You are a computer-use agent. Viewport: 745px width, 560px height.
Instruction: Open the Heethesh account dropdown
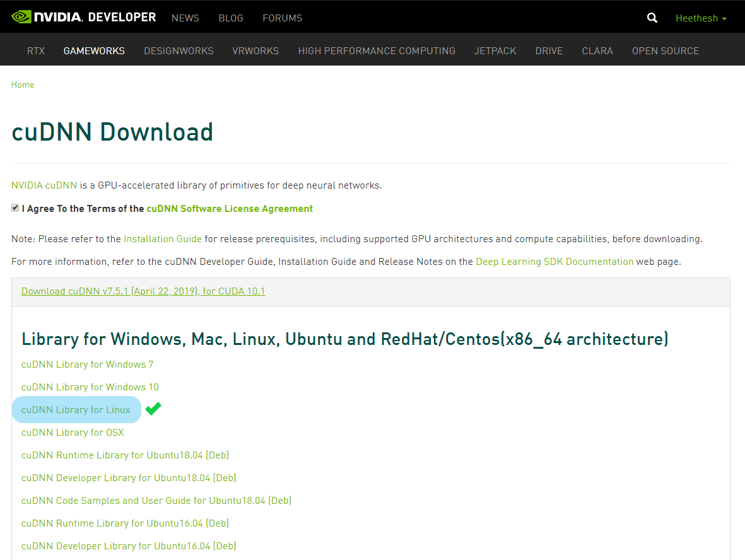[700, 18]
